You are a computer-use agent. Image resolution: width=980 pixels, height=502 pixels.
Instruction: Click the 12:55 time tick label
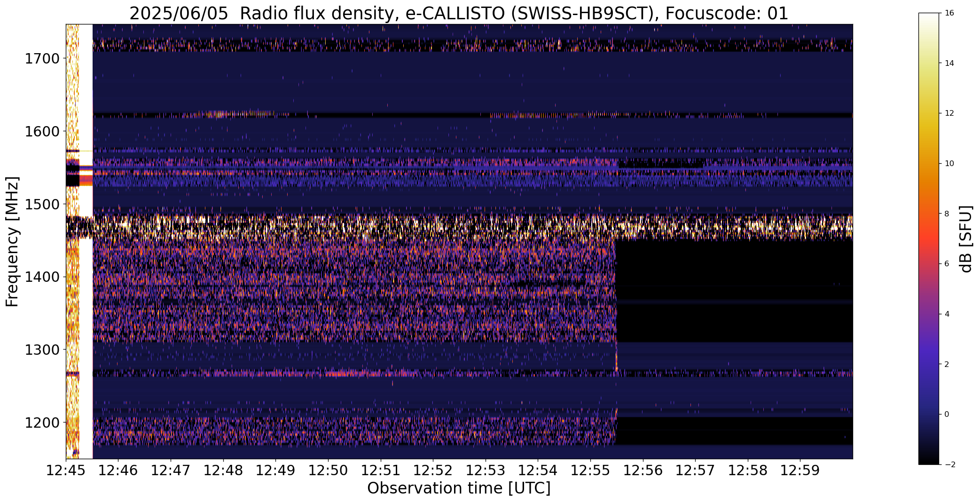pos(590,470)
